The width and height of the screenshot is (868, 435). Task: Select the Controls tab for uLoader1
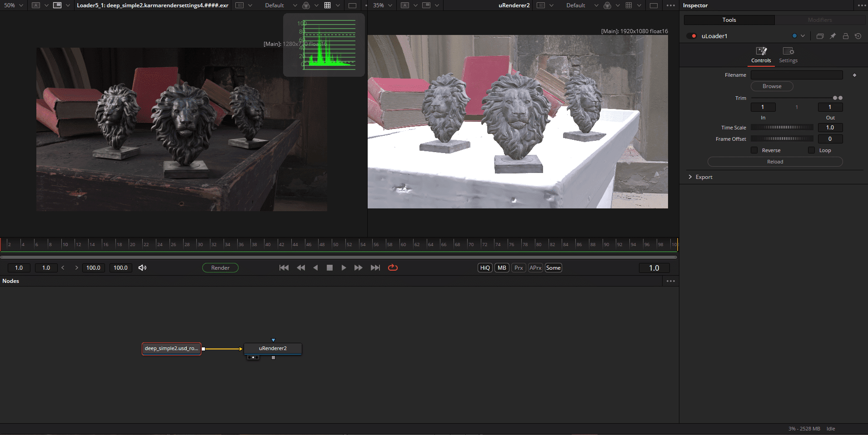(x=761, y=54)
